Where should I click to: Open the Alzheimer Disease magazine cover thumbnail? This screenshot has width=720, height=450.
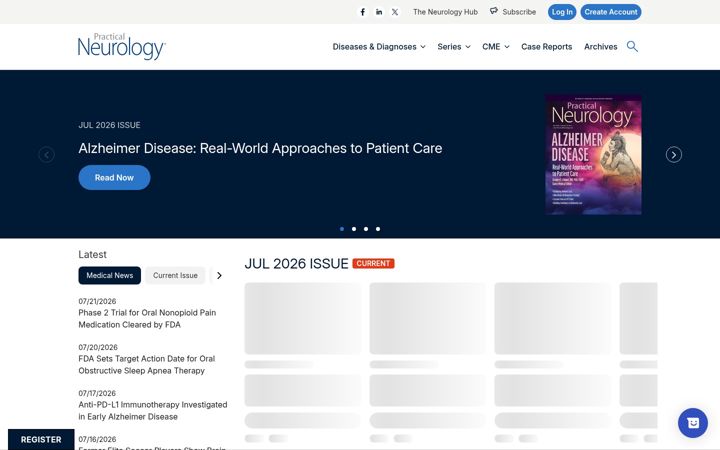pyautogui.click(x=594, y=155)
